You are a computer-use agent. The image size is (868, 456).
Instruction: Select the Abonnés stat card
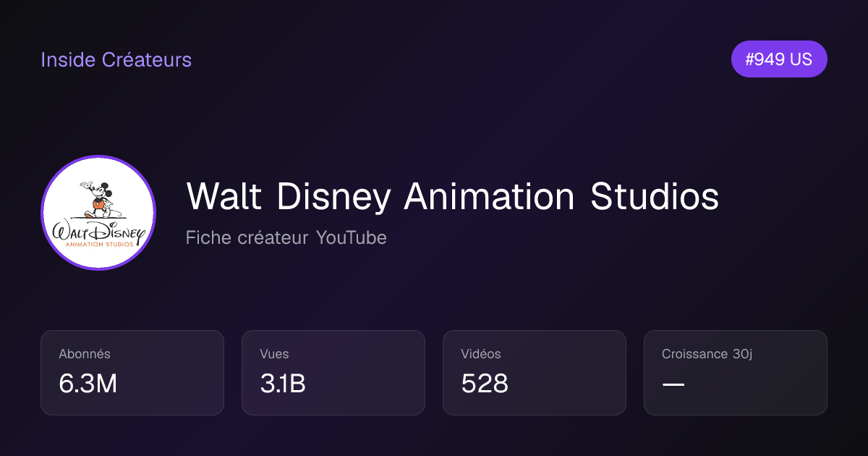[132, 373]
